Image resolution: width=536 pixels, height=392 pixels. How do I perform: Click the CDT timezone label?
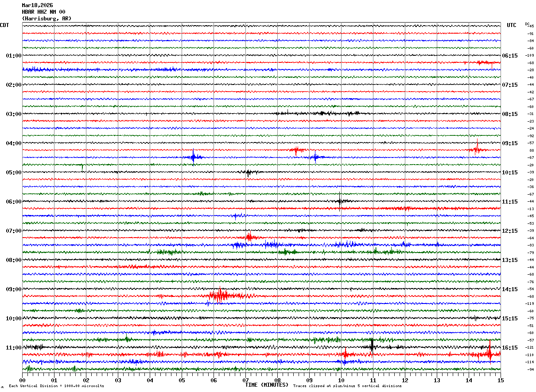[4, 25]
